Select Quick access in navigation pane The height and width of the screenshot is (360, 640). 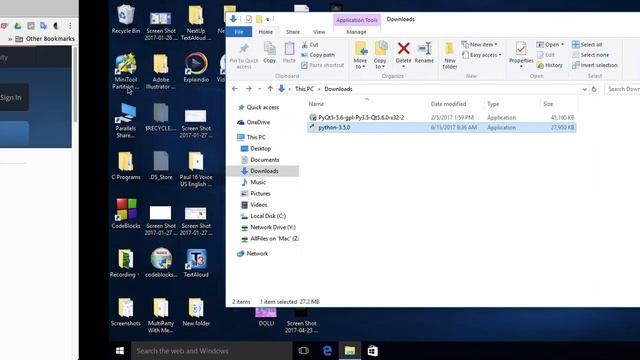[x=258, y=107]
